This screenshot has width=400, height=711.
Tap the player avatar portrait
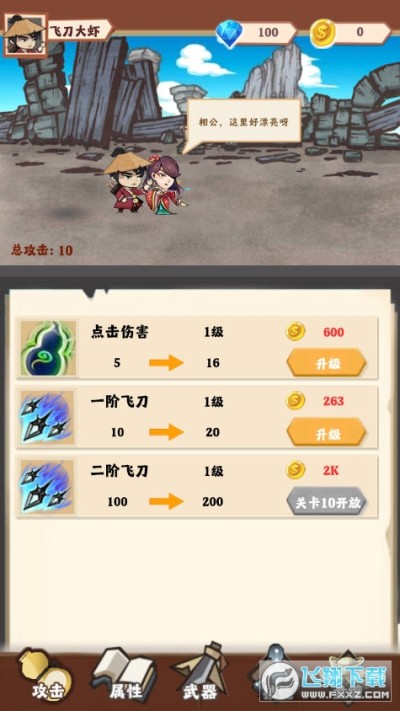point(25,35)
